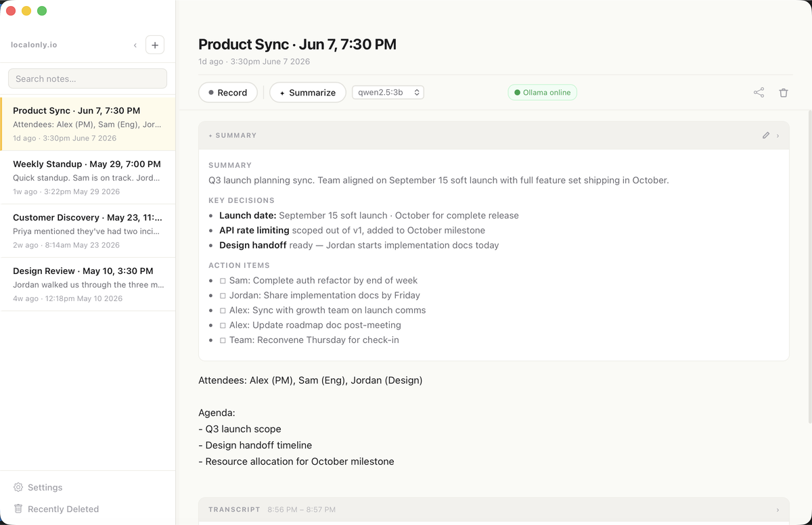Image resolution: width=812 pixels, height=525 pixels.
Task: Click the Recently Deleted label
Action: (x=63, y=509)
